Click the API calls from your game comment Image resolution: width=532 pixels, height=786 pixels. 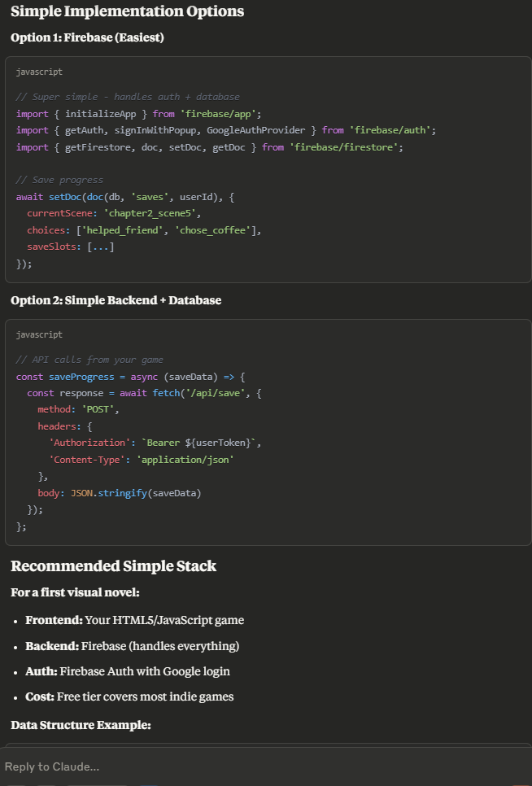[x=89, y=360]
